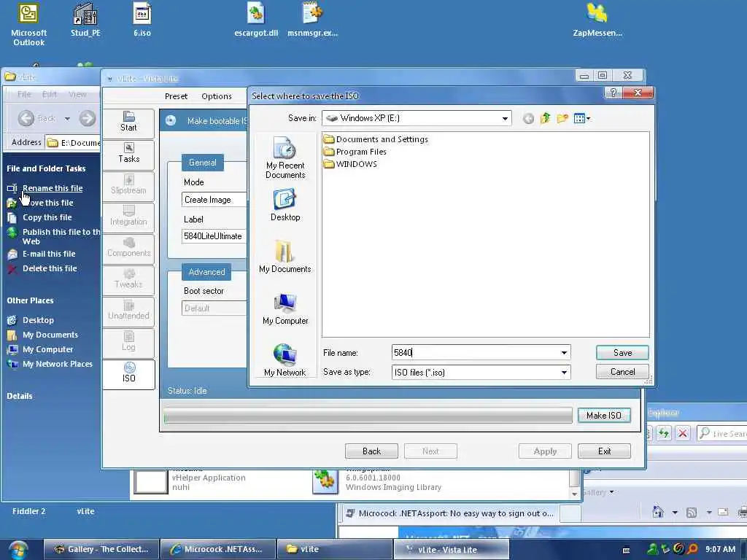Create new folder in save dialog
This screenshot has height=560, width=747.
562,119
